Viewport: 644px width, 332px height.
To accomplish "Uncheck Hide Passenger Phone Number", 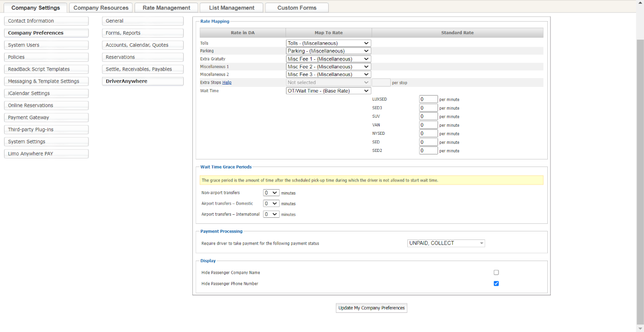I will click(x=496, y=284).
